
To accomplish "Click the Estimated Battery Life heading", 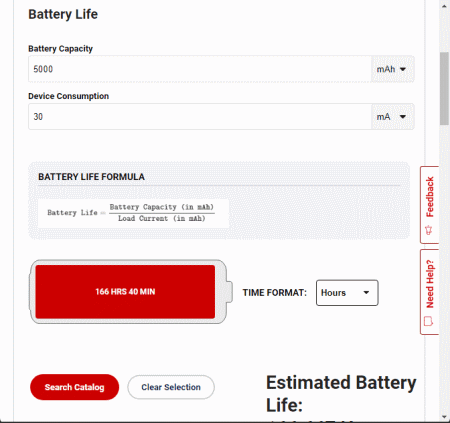I will pyautogui.click(x=341, y=394).
